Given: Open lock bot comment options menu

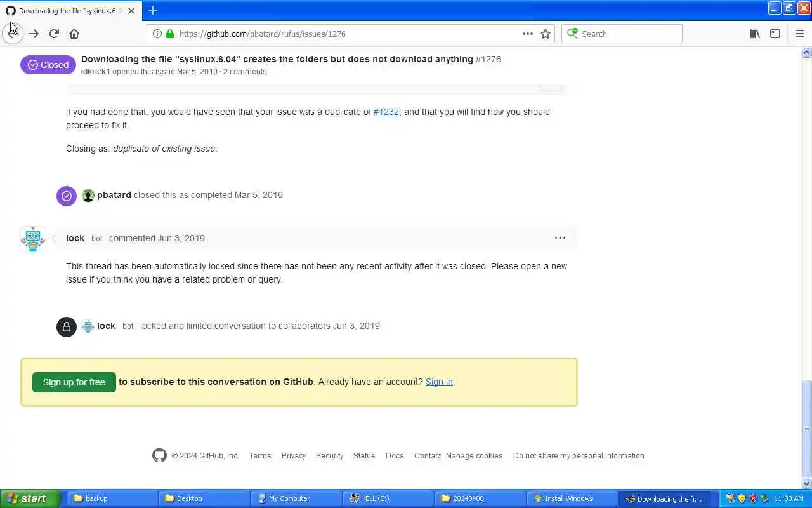Looking at the screenshot, I should (x=560, y=237).
